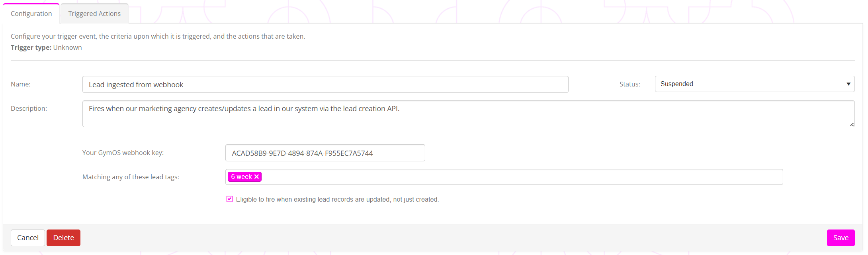Grab the Description box resize handle
Image resolution: width=868 pixels, height=255 pixels.
852,124
